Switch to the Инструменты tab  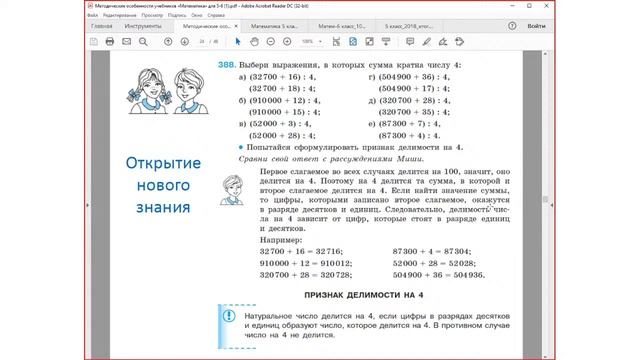pos(143,26)
